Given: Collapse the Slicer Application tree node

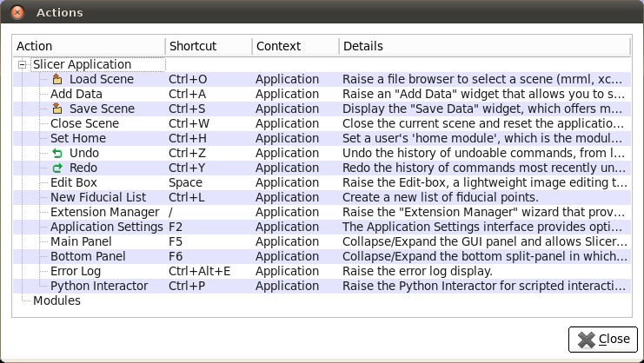Looking at the screenshot, I should pyautogui.click(x=22, y=64).
